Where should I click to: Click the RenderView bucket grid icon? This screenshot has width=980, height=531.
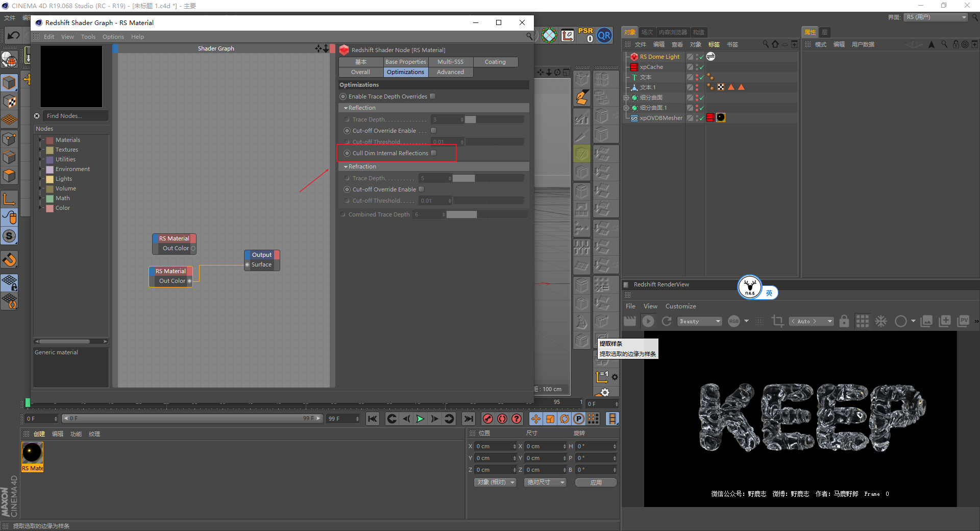863,321
